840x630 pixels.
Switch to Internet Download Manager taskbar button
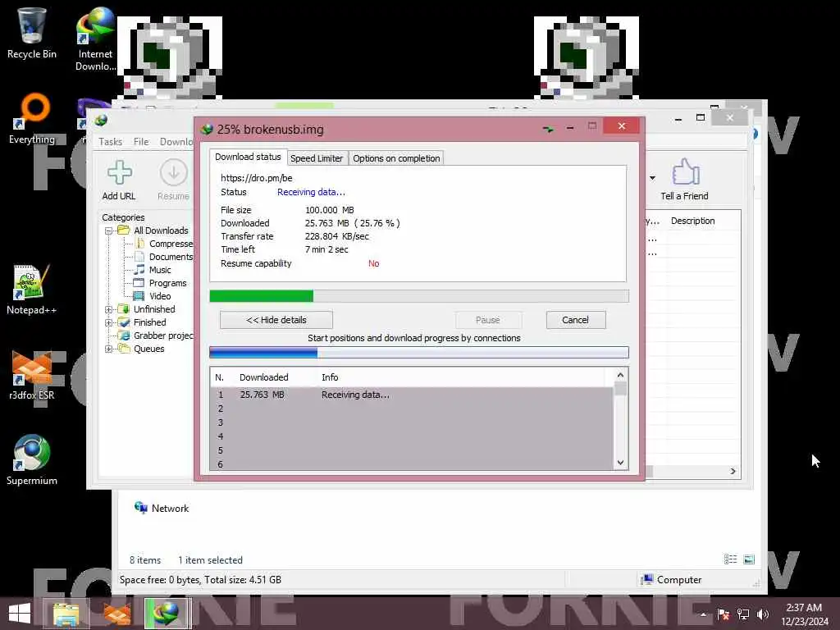tap(167, 614)
